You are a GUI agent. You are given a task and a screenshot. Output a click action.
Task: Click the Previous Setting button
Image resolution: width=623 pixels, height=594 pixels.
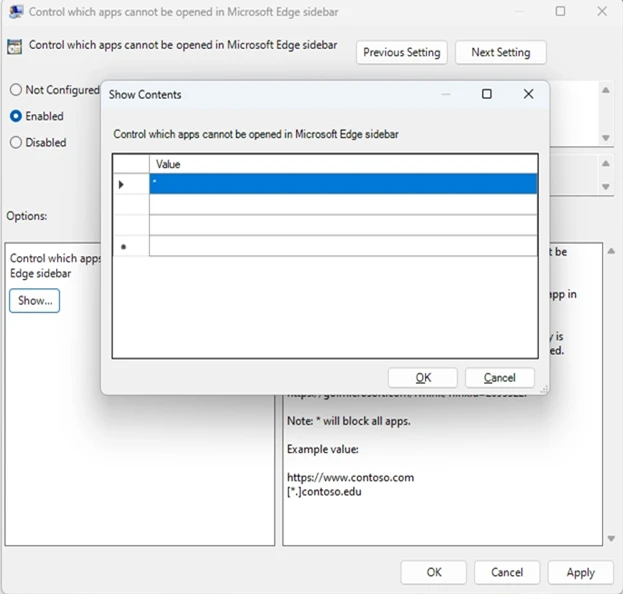(401, 52)
